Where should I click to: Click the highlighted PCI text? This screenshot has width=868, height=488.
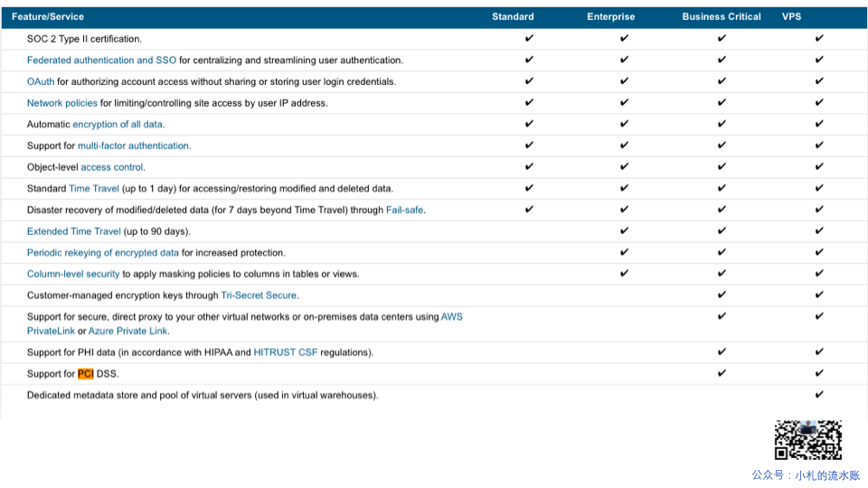(86, 374)
